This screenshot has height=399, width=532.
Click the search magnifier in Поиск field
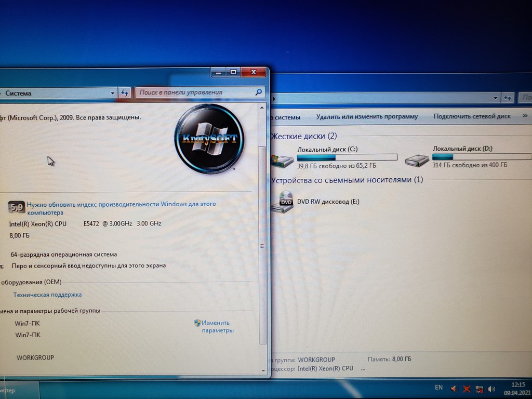coord(258,92)
